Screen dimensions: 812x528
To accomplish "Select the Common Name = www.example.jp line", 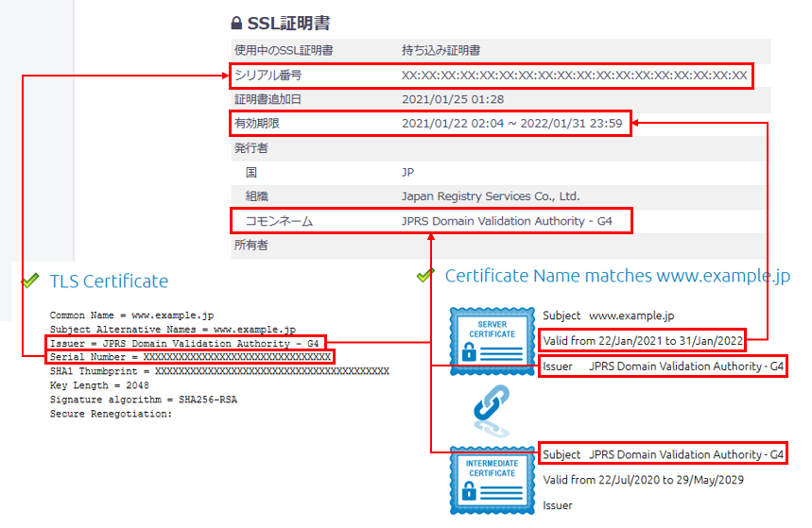I will point(131,315).
